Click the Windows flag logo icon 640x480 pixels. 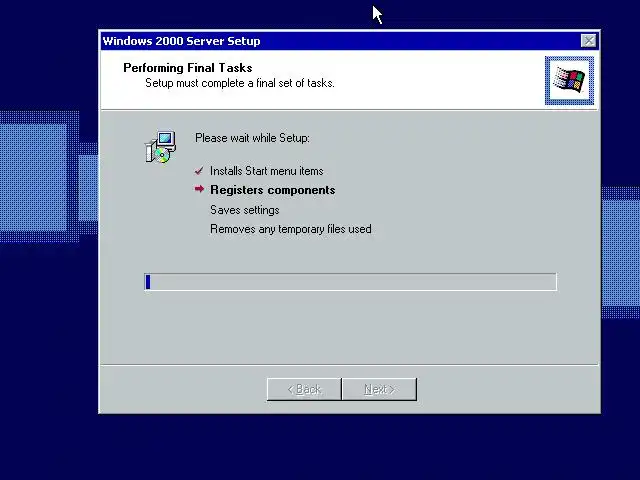pos(569,80)
